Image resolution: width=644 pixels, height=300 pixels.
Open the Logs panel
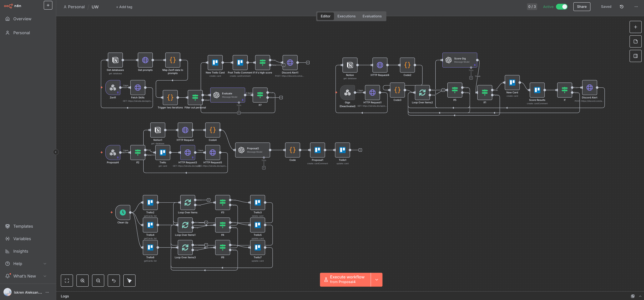(x=65, y=296)
